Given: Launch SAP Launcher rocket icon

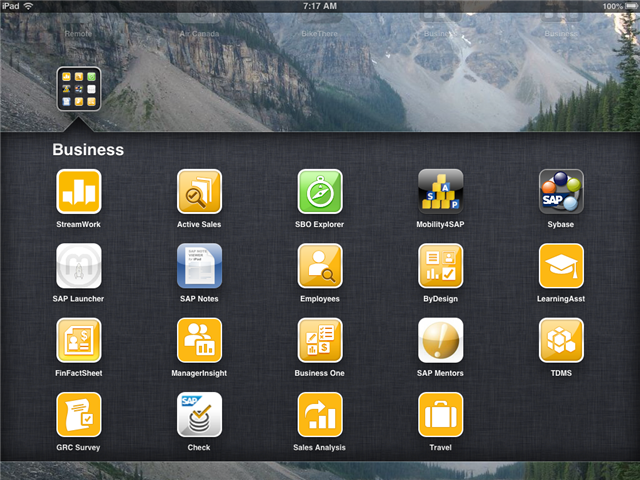Looking at the screenshot, I should [79, 266].
